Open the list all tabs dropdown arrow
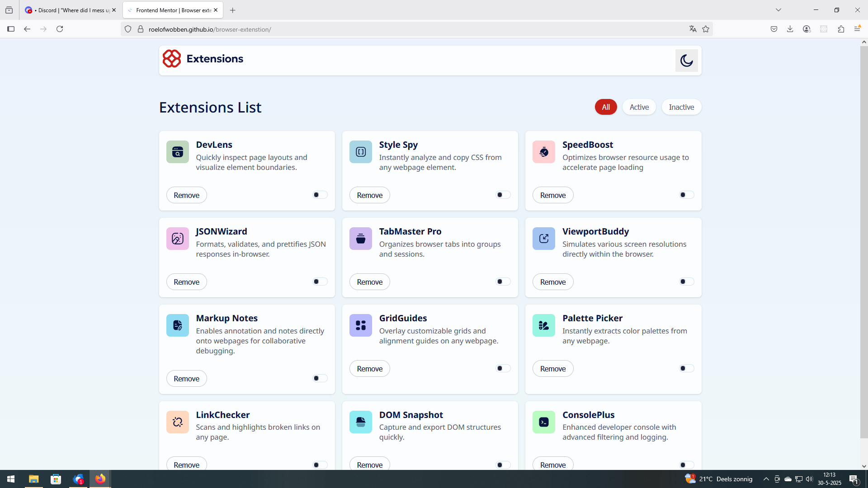This screenshot has width=868, height=488. [778, 10]
